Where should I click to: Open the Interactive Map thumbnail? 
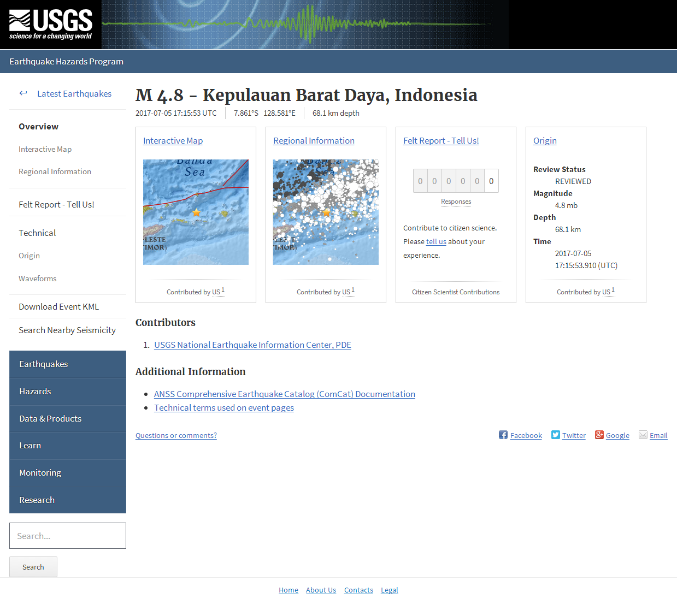point(195,212)
